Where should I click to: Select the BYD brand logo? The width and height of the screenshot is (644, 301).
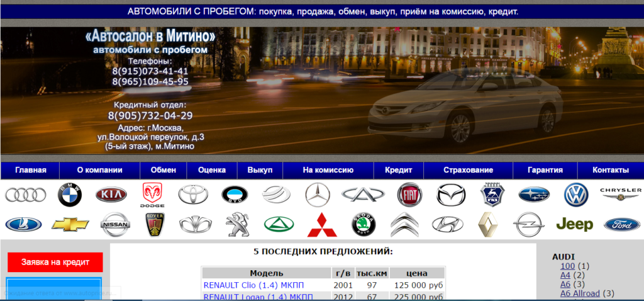pos(235,195)
